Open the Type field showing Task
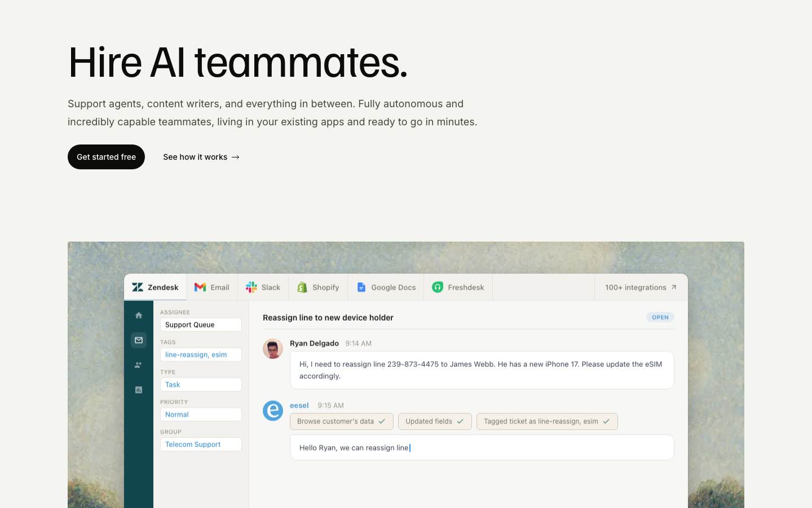 pyautogui.click(x=201, y=384)
